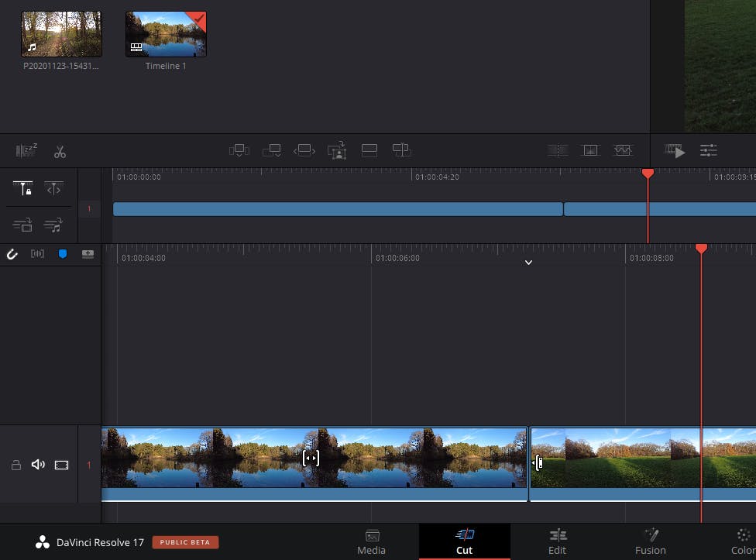Click the Source Overwrite icon
The image size is (756, 560).
click(x=401, y=151)
